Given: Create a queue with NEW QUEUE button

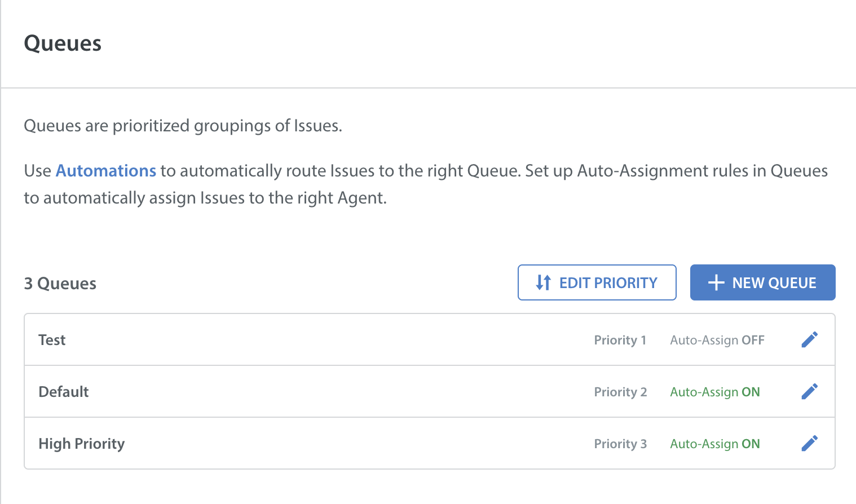Looking at the screenshot, I should coord(762,282).
